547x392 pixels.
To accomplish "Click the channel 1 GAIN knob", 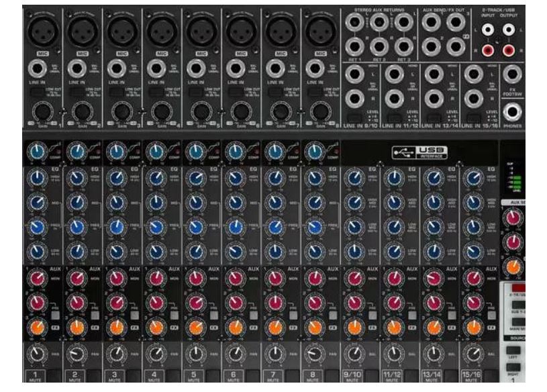I will [42, 111].
